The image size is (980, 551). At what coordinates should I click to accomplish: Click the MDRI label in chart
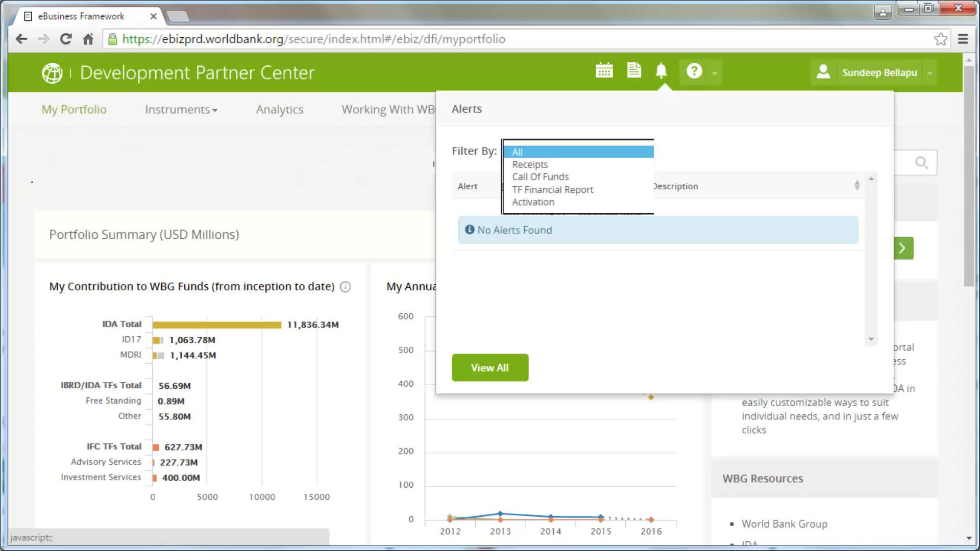coord(131,355)
